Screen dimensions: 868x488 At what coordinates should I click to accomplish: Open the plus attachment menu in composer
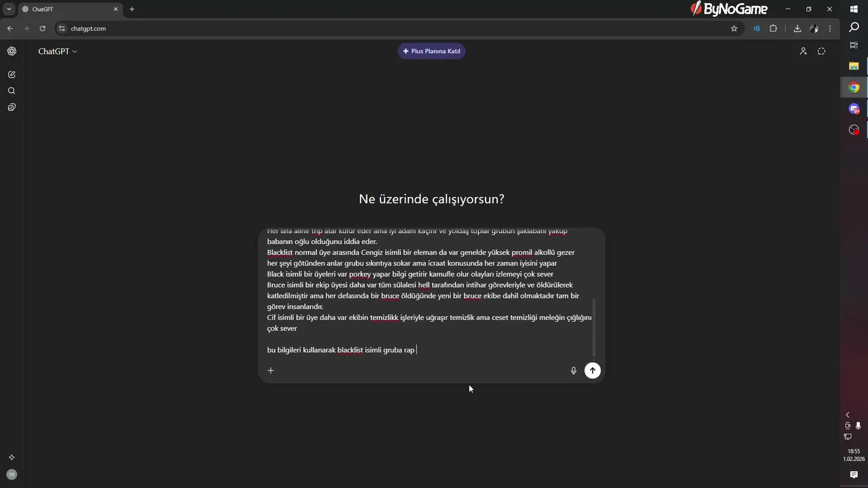click(x=271, y=370)
